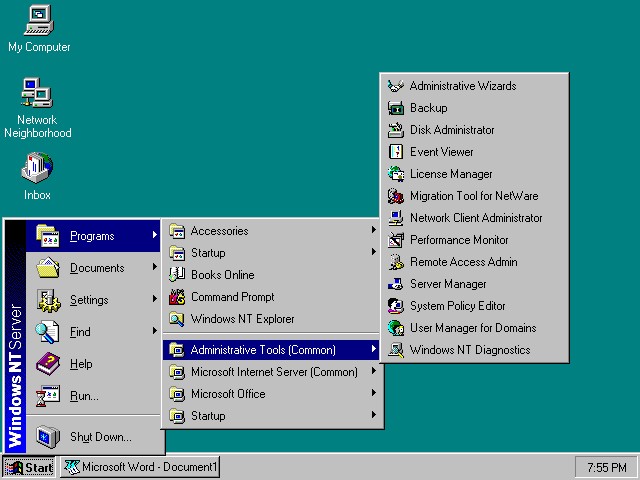
Task: Launch Windows NT Diagnostics entry
Action: (x=474, y=350)
